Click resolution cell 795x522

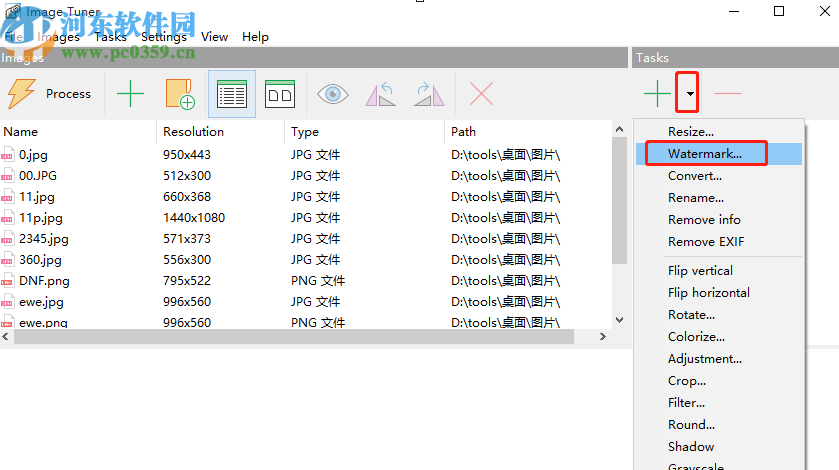(187, 281)
